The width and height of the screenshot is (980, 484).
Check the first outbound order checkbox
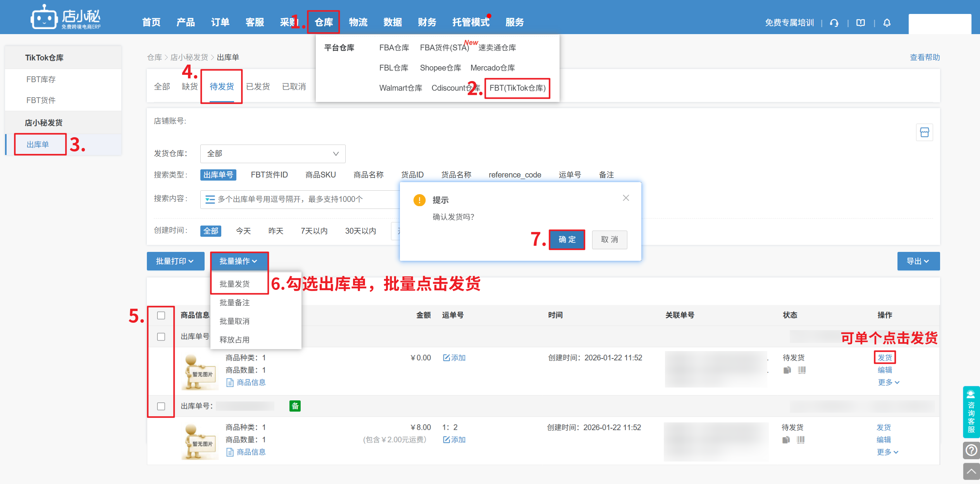[x=161, y=337]
